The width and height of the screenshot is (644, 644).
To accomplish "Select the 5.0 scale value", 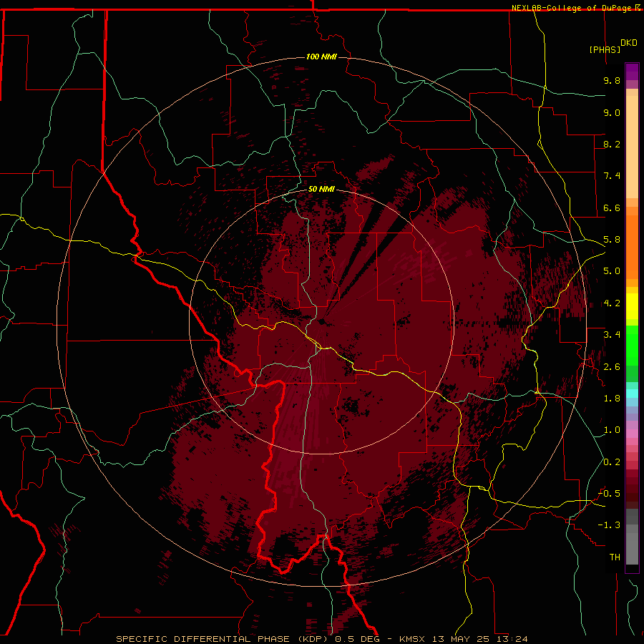I will (x=612, y=271).
